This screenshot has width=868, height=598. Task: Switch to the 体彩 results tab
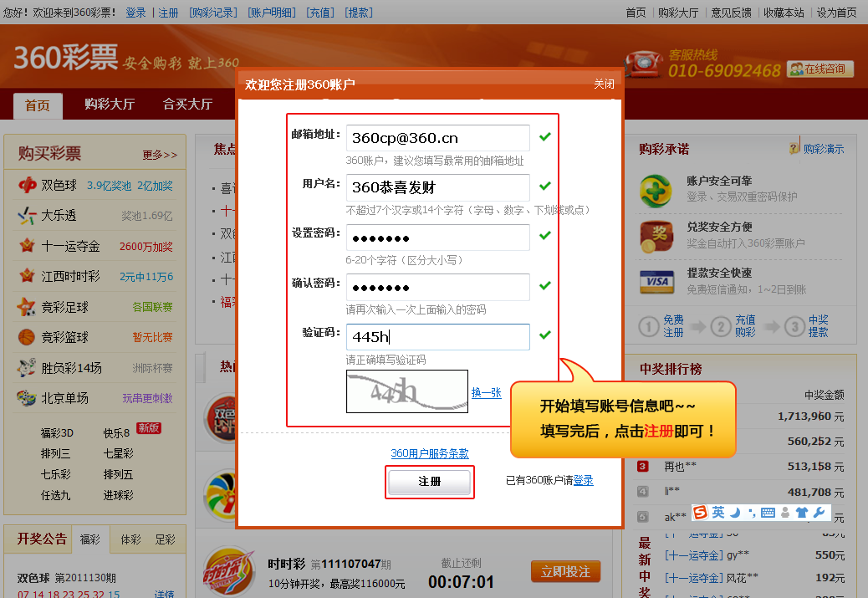[130, 539]
